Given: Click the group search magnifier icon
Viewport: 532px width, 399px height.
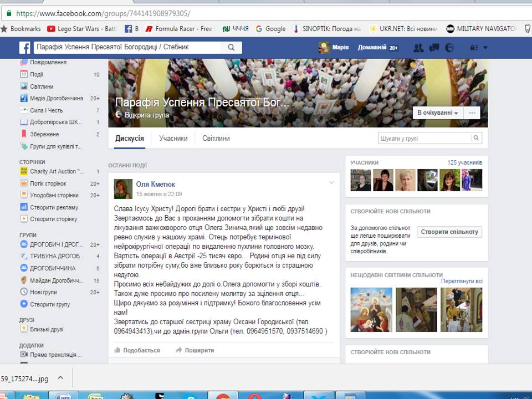Looking at the screenshot, I should click(x=477, y=138).
